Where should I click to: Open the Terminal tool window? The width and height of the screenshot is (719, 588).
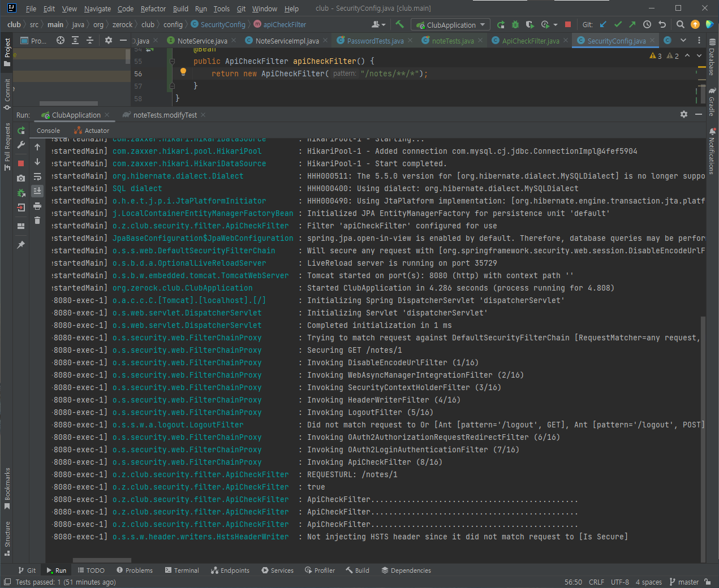182,570
